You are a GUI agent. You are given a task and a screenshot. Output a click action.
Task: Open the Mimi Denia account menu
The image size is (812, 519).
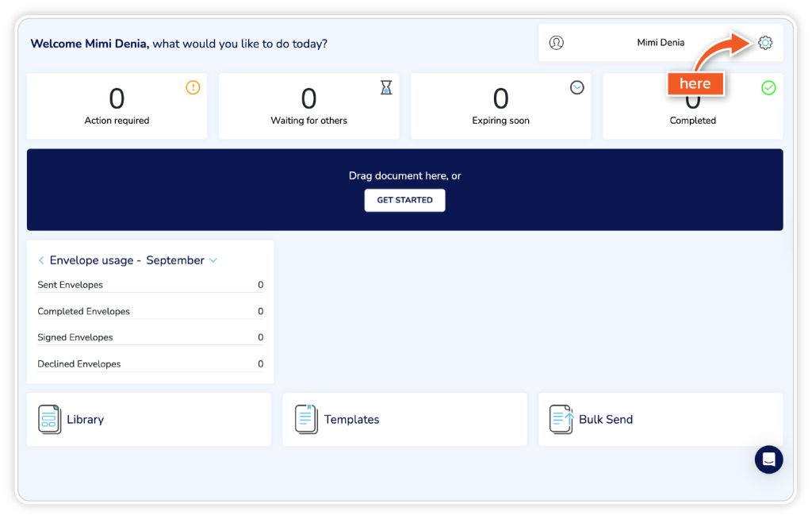click(x=661, y=43)
